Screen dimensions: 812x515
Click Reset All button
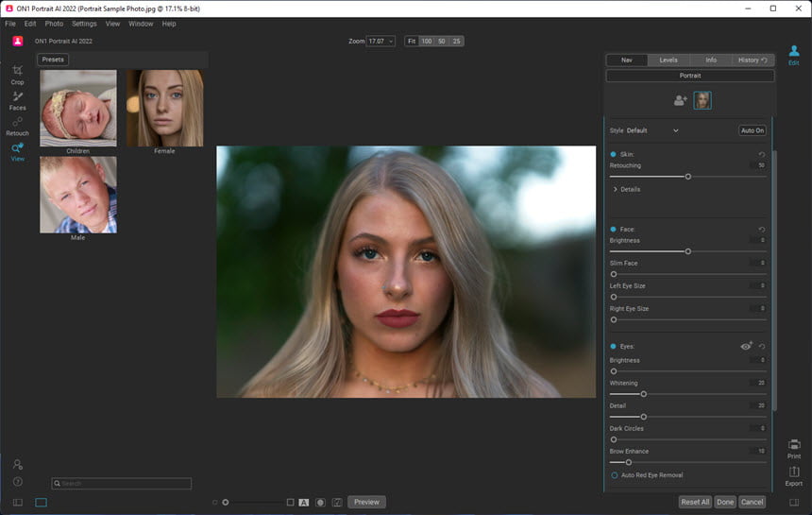point(695,502)
